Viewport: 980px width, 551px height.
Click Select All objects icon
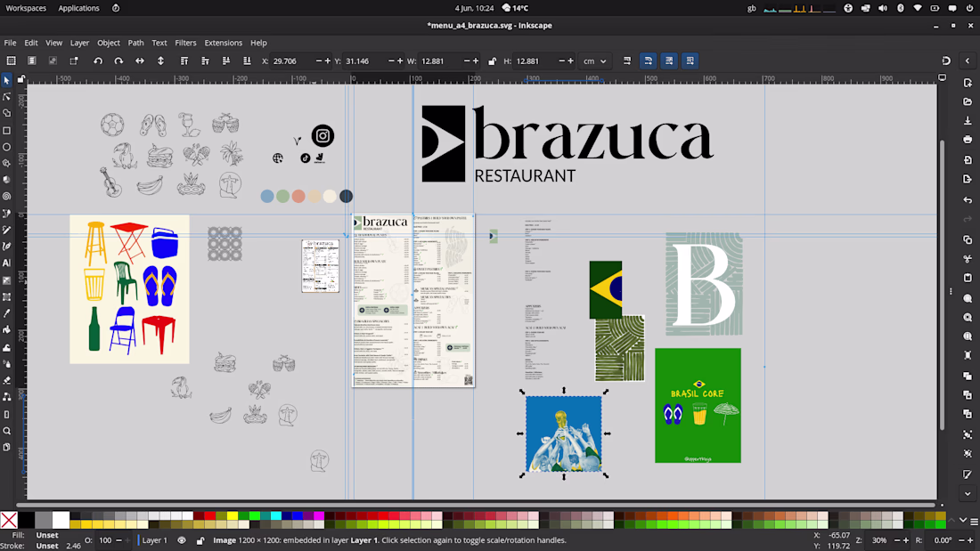[x=12, y=61]
